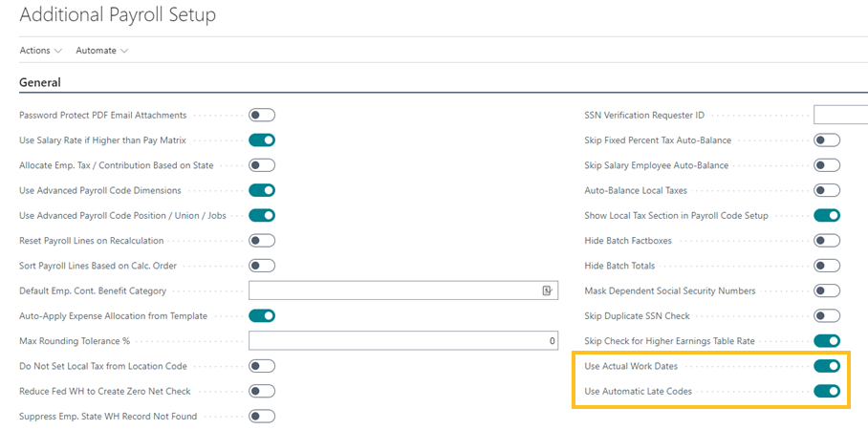
Task: Open the Automate menu
Action: pyautogui.click(x=101, y=51)
